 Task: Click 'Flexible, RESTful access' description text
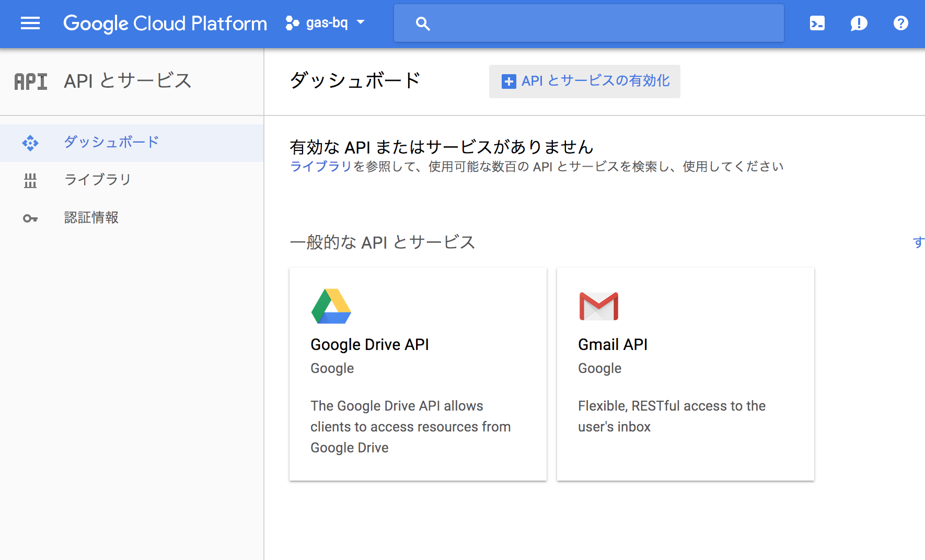tap(672, 416)
